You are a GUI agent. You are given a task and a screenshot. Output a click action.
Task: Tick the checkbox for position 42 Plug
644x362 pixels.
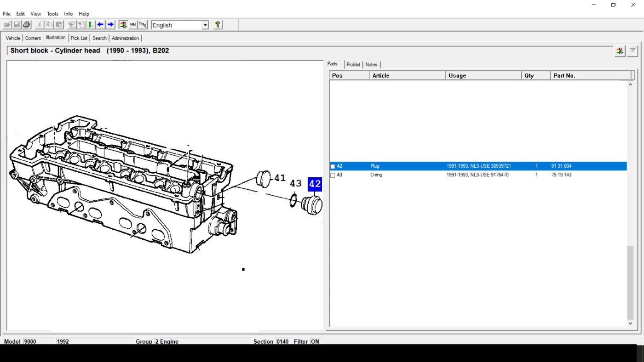tap(333, 166)
